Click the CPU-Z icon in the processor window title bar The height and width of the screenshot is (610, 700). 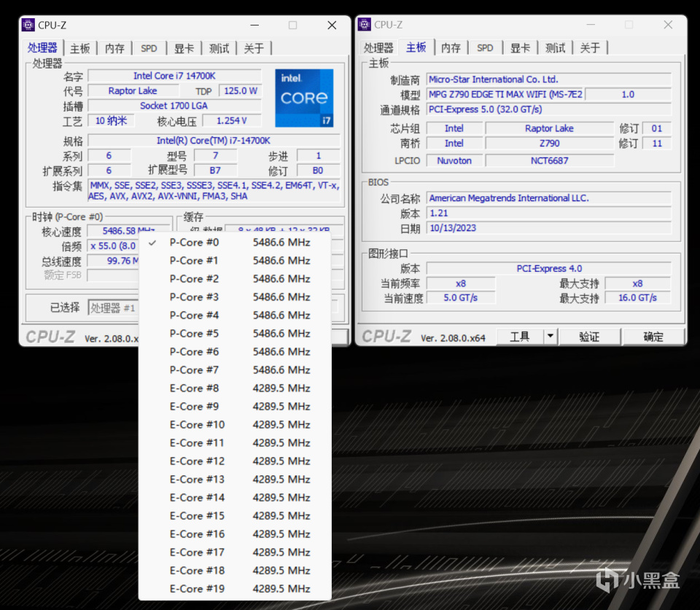(28, 24)
